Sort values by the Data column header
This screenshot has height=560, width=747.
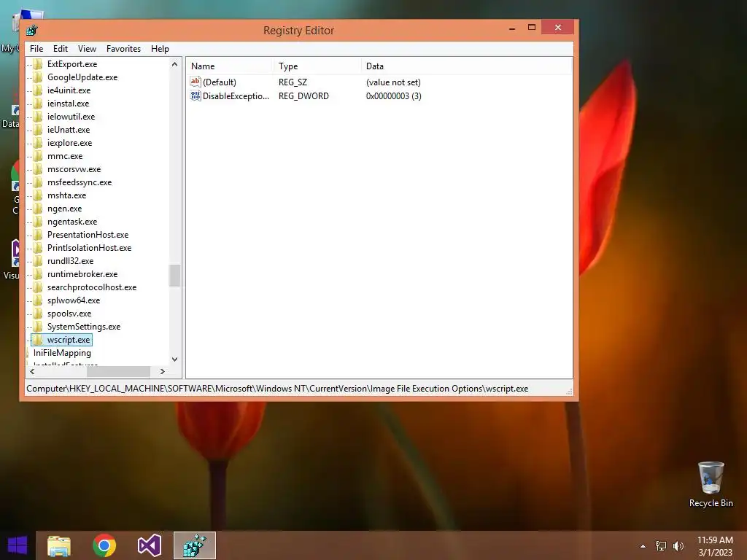coord(466,66)
